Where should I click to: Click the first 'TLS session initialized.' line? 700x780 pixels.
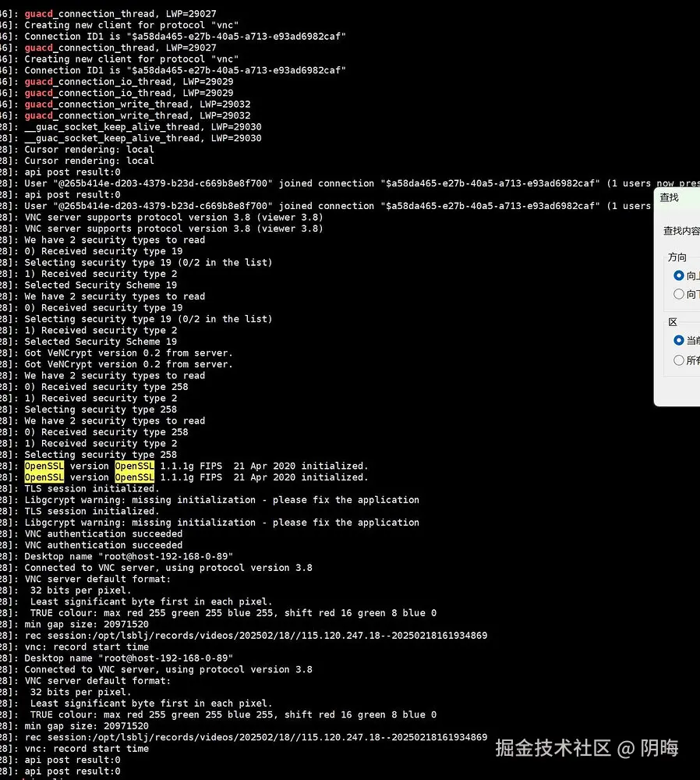coord(92,488)
